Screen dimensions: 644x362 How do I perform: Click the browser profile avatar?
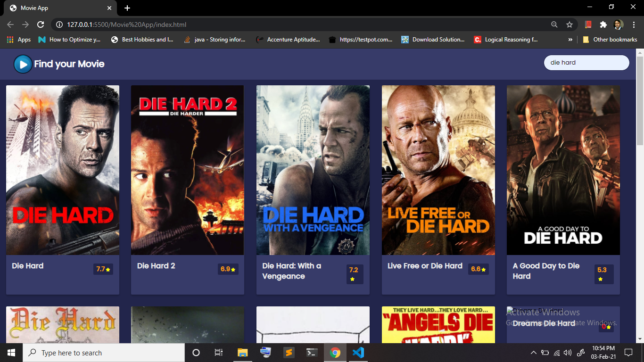619,24
